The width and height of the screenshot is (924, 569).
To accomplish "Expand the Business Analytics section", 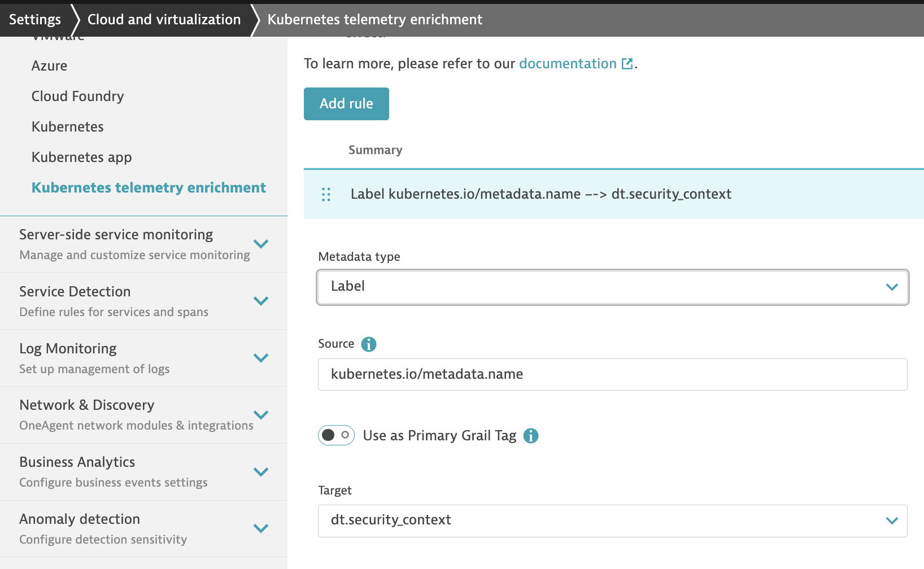I will (260, 472).
